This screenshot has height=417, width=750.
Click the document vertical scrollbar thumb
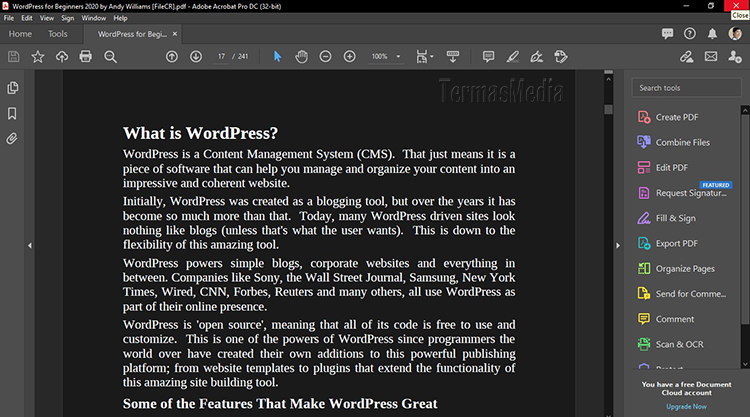pos(608,110)
